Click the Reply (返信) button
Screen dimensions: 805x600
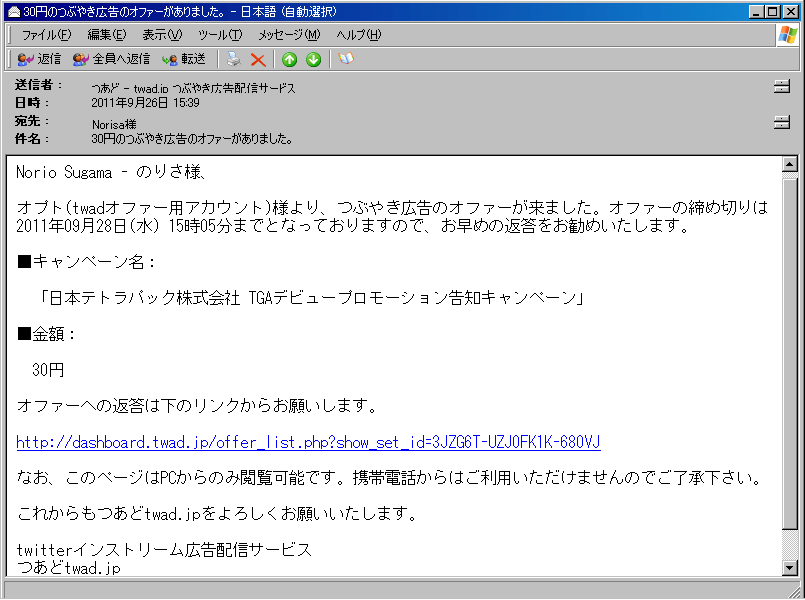pos(39,60)
